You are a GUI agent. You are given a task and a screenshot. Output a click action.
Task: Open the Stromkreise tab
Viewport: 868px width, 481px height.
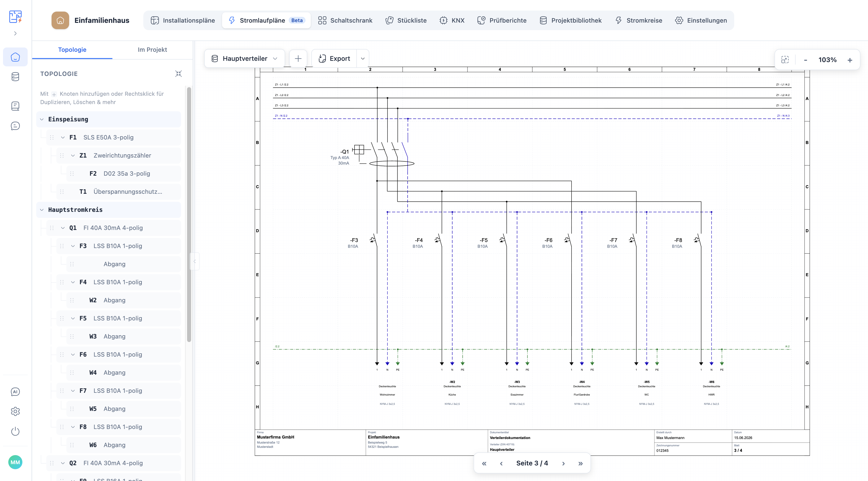638,20
